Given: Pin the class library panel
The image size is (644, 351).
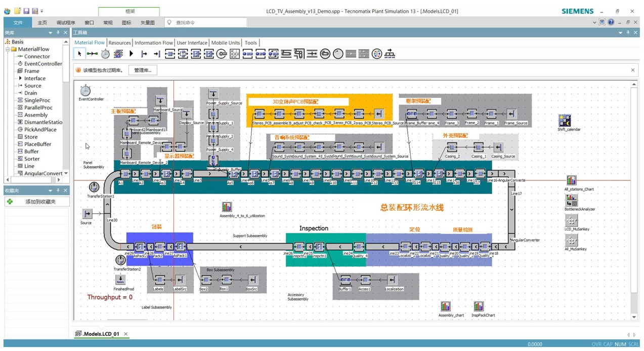Looking at the screenshot, I should click(58, 32).
